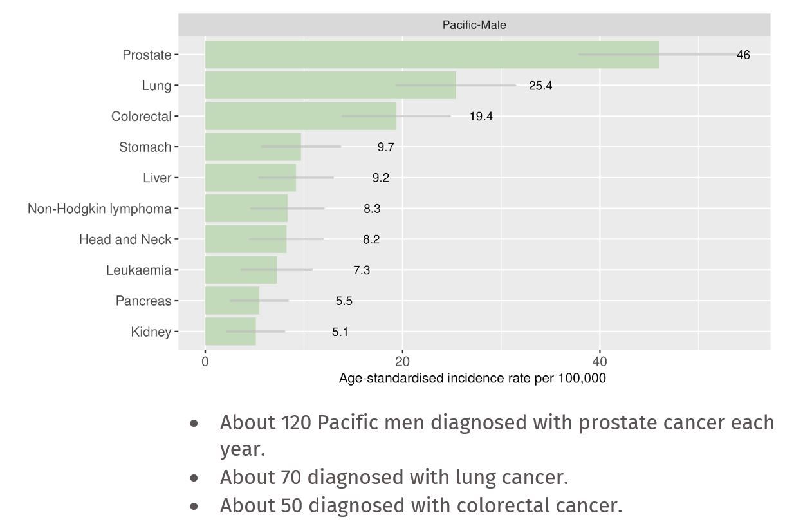Click the Liver bar

(250, 178)
